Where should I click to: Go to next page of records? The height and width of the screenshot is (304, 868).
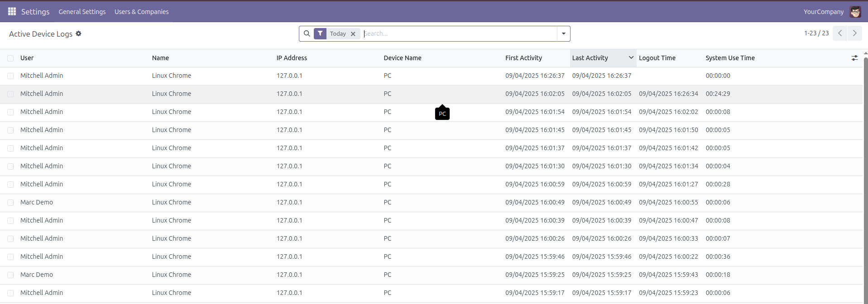click(854, 33)
